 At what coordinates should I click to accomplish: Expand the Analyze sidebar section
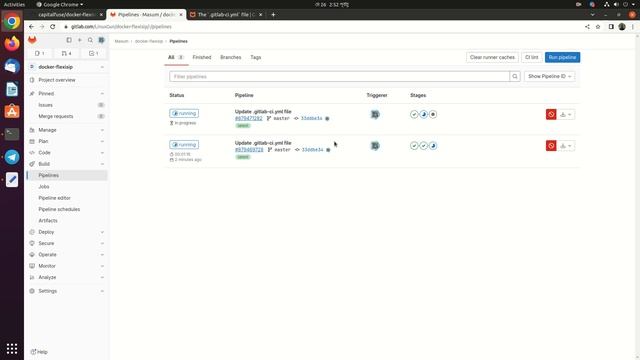67,278
